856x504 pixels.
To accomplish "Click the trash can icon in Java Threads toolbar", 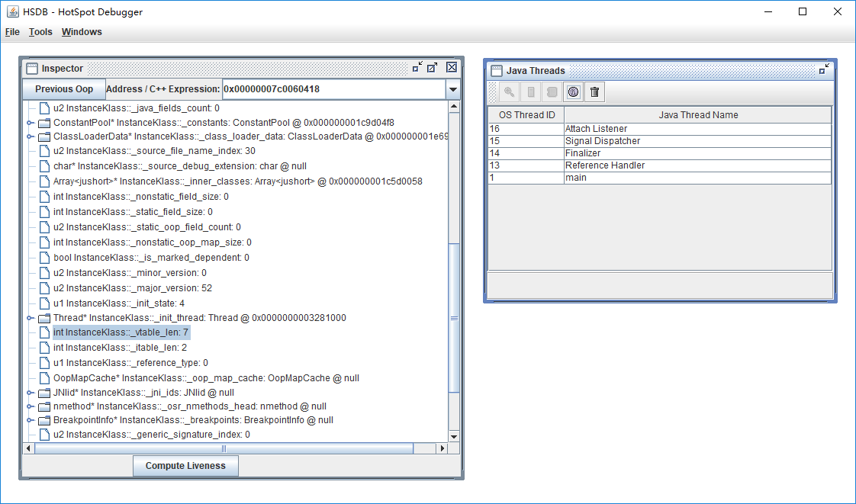I will pos(594,92).
